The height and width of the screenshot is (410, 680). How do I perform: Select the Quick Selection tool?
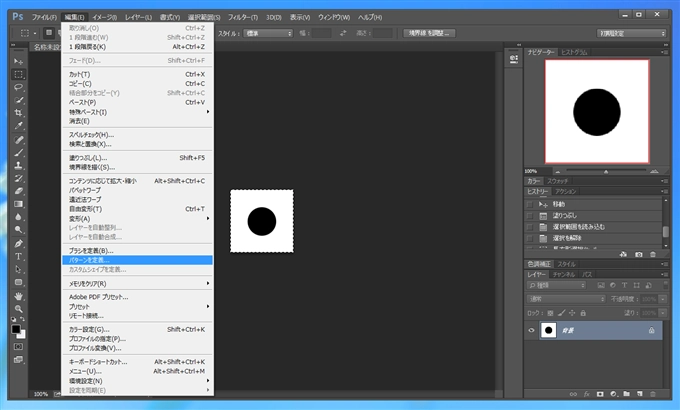(x=18, y=100)
